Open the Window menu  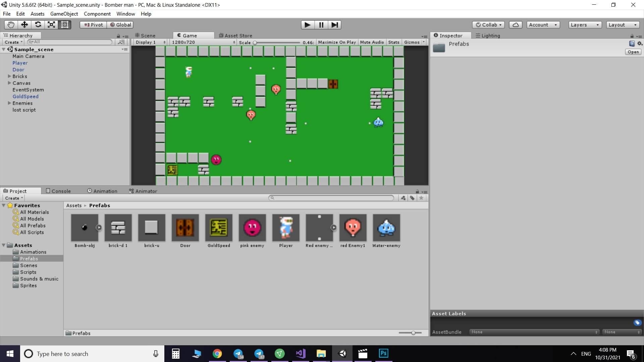tap(125, 14)
